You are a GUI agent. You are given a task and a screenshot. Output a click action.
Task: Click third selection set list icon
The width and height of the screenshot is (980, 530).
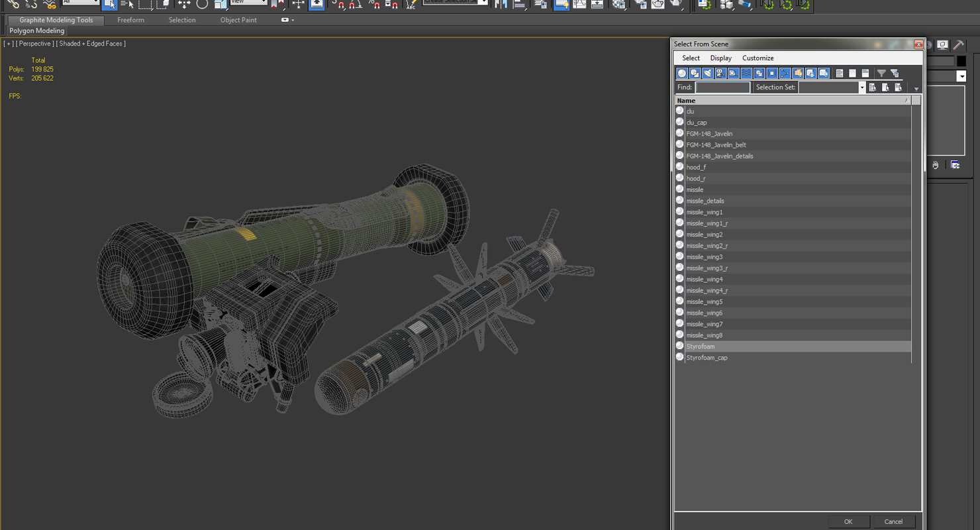pos(898,87)
